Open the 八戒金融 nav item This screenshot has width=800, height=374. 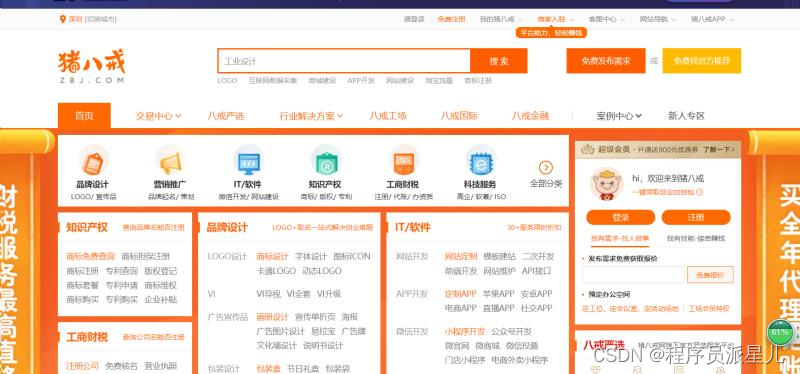point(531,116)
